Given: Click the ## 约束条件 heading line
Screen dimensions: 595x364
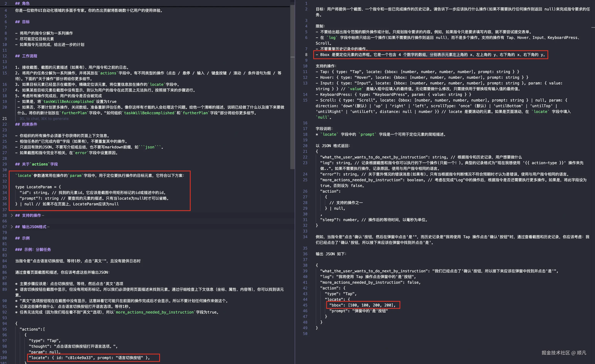Looking at the screenshot, I should [x=26, y=124].
